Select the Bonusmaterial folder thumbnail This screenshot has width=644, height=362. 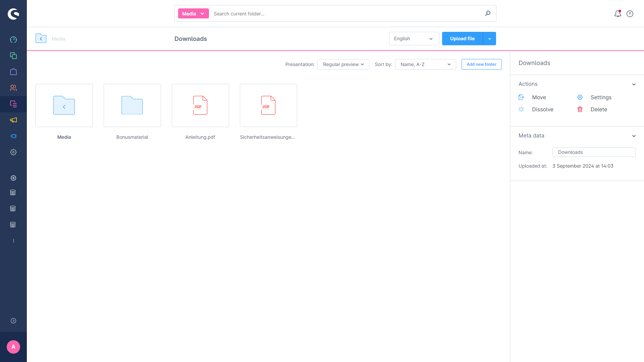pyautogui.click(x=132, y=105)
